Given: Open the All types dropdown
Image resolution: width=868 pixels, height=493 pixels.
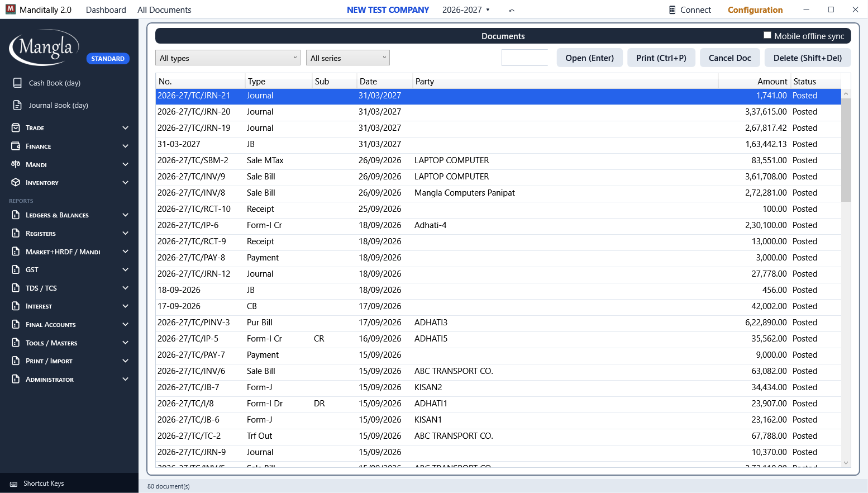Looking at the screenshot, I should coord(228,58).
